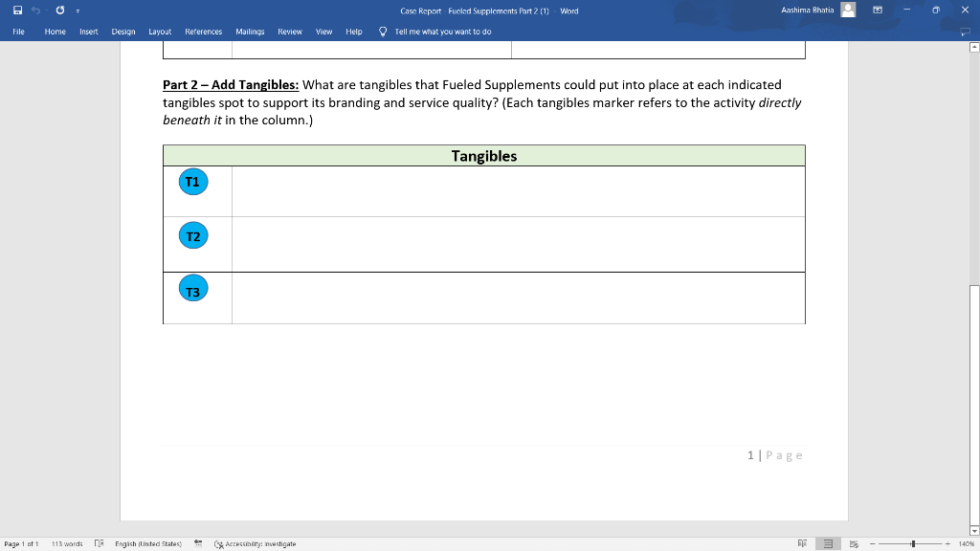This screenshot has height=551, width=980.
Task: Close the Word window
Action: [965, 10]
